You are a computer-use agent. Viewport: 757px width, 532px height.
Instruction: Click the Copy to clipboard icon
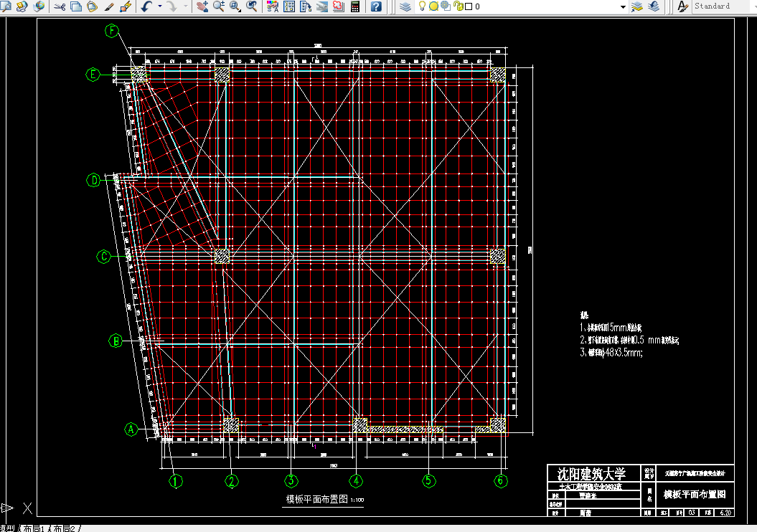76,6
